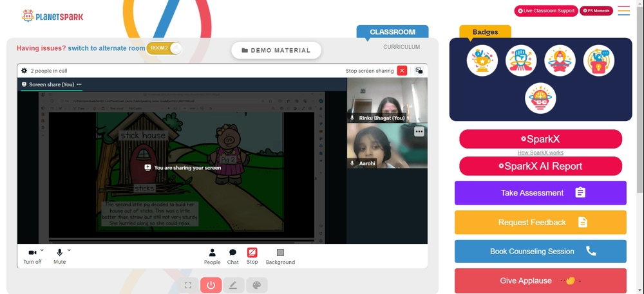
Task: Click Book Counseling Session button
Action: 540,252
